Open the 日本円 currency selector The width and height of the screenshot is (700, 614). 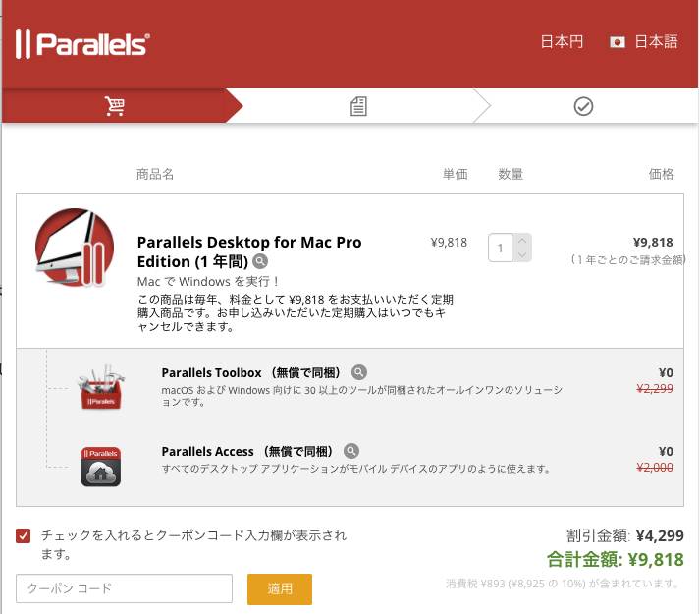pos(562,42)
